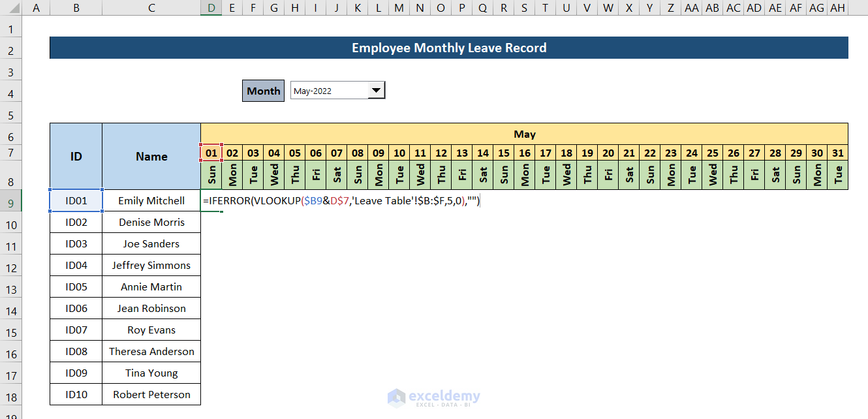The width and height of the screenshot is (868, 419).
Task: Select cell ID02
Action: pyautogui.click(x=76, y=223)
